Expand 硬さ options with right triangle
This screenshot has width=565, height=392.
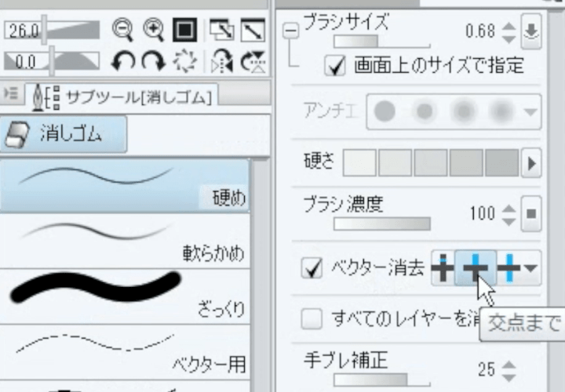531,163
